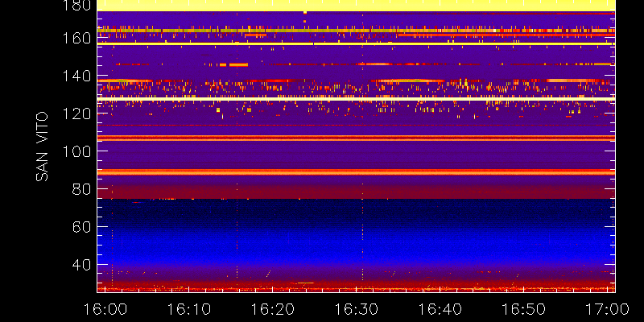The image size is (644, 322).
Task: Click the 16:20 time axis label
Action: [x=273, y=309]
